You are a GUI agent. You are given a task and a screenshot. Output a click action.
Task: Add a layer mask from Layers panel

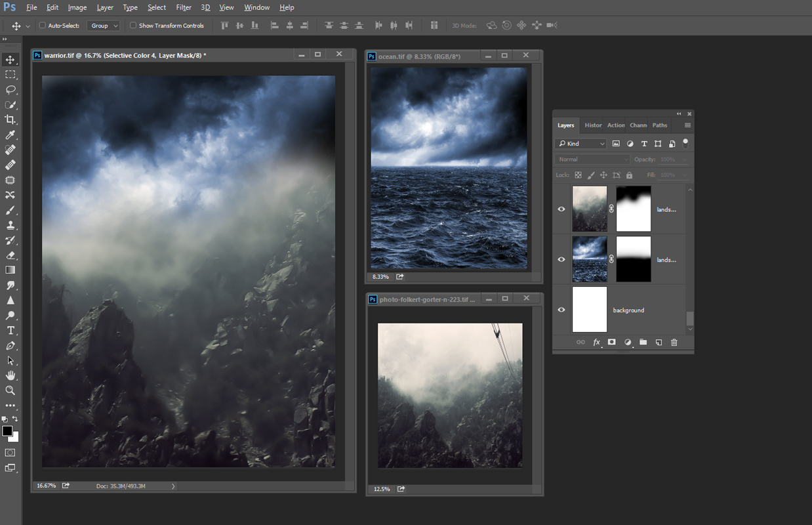[611, 343]
